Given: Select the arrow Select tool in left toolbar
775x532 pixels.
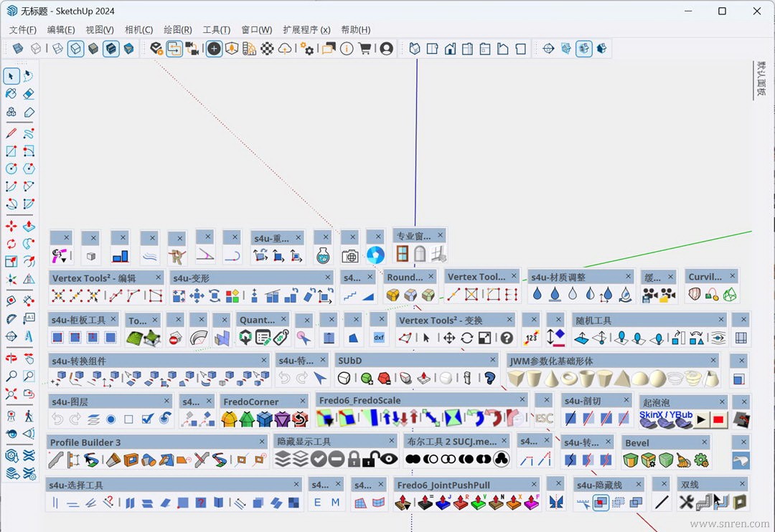Looking at the screenshot, I should 11,76.
